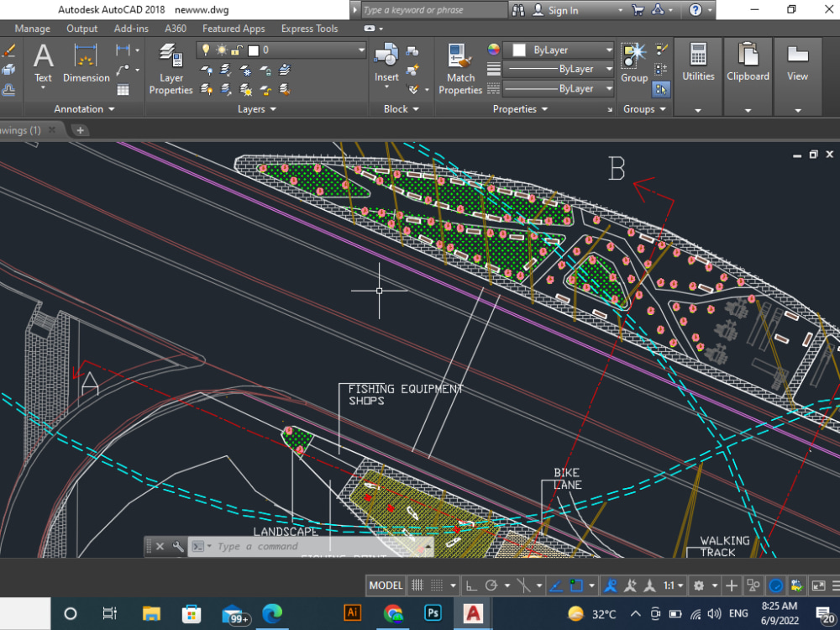Open the Output menu tab
Image resolution: width=840 pixels, height=630 pixels.
click(x=81, y=28)
